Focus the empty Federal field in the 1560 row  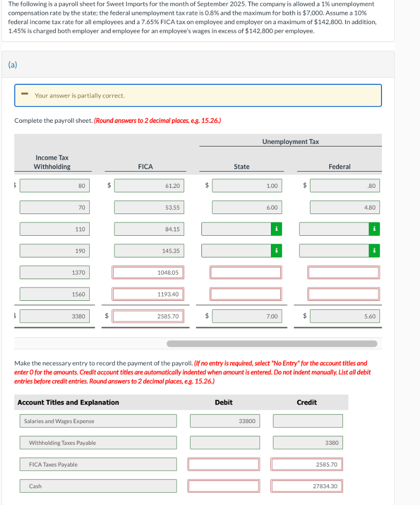click(344, 294)
